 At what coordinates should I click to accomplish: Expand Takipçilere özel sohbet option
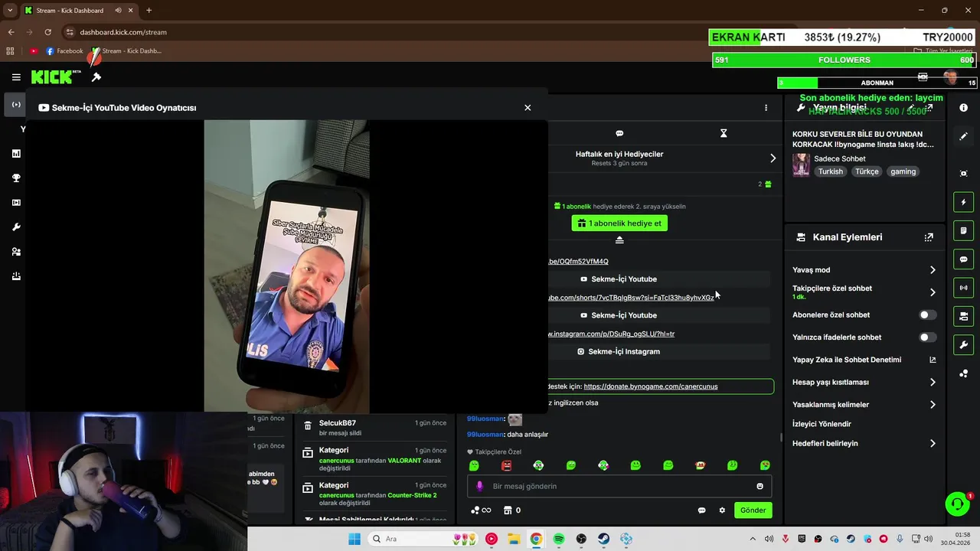(933, 292)
